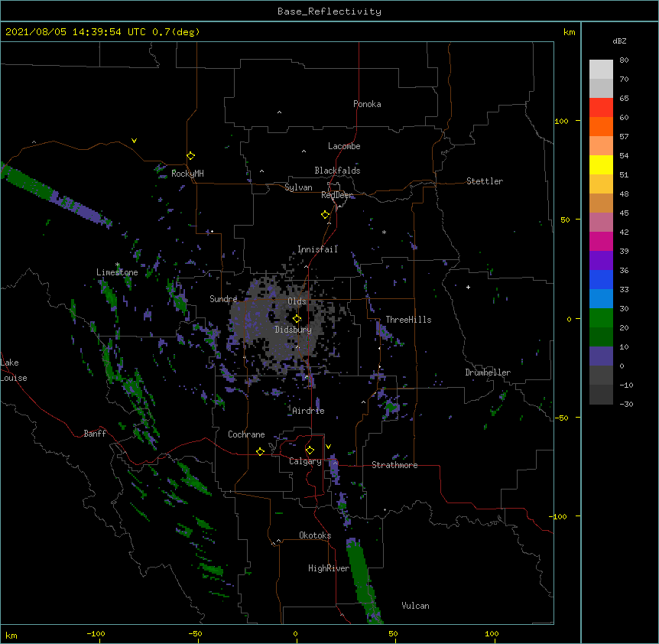Click the green echo cluster north of Strathmore
Viewport: 659px width, 644px height.
click(x=391, y=407)
